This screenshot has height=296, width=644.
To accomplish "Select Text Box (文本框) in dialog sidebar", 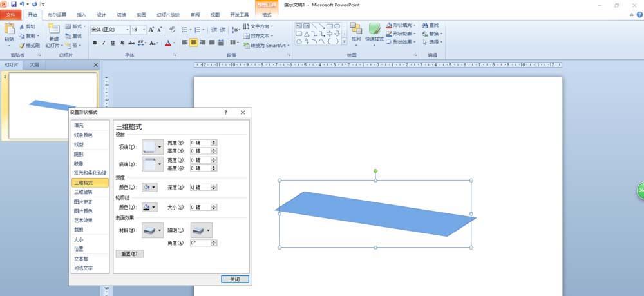I will (90, 259).
